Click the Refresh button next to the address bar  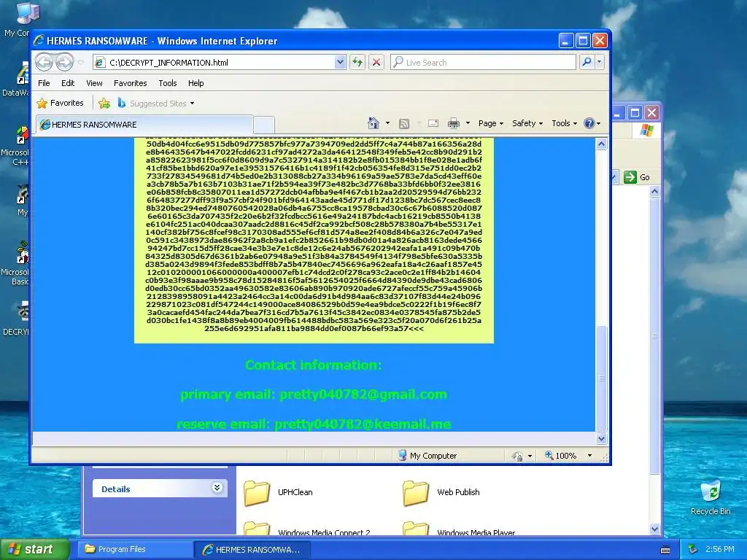357,63
